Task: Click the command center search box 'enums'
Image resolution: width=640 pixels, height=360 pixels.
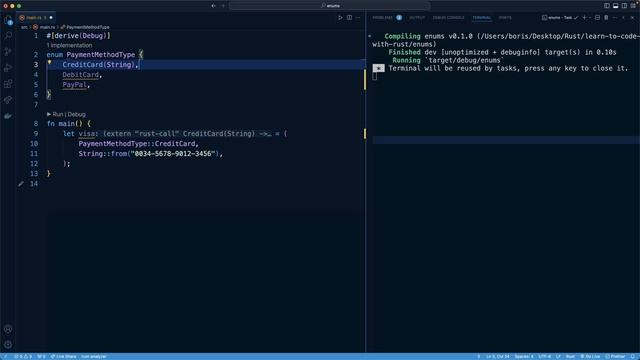Action: tap(329, 6)
